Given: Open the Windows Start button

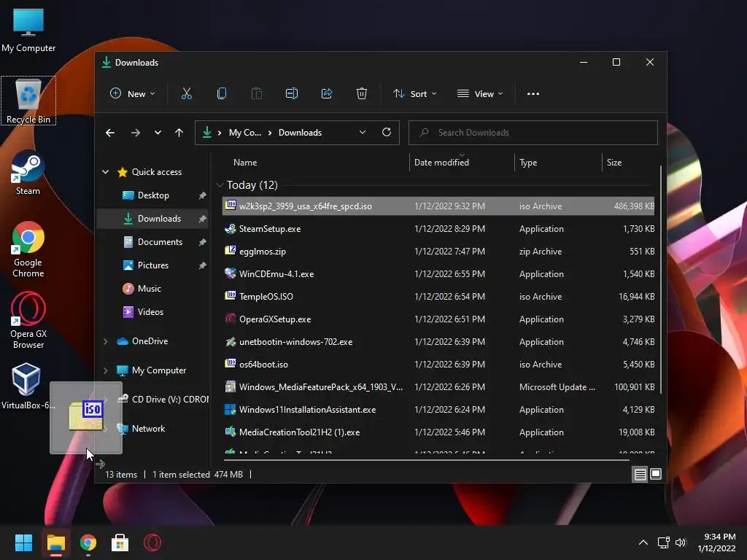Looking at the screenshot, I should click(x=24, y=542).
